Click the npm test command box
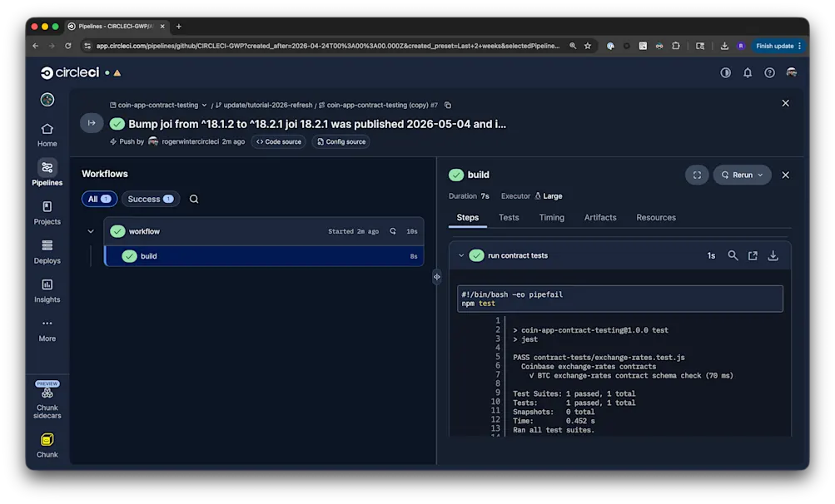This screenshot has width=835, height=504. tap(620, 299)
